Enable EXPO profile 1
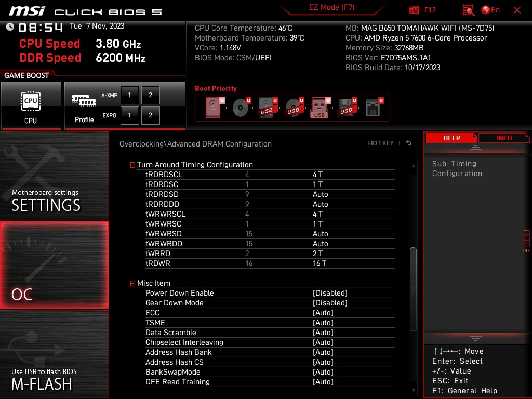This screenshot has width=532, height=399. tap(129, 115)
